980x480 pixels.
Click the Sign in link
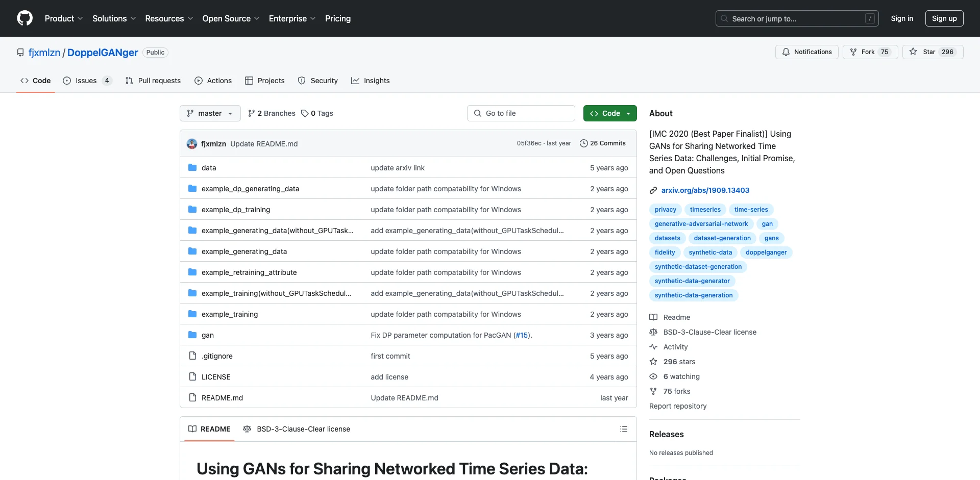pos(902,18)
